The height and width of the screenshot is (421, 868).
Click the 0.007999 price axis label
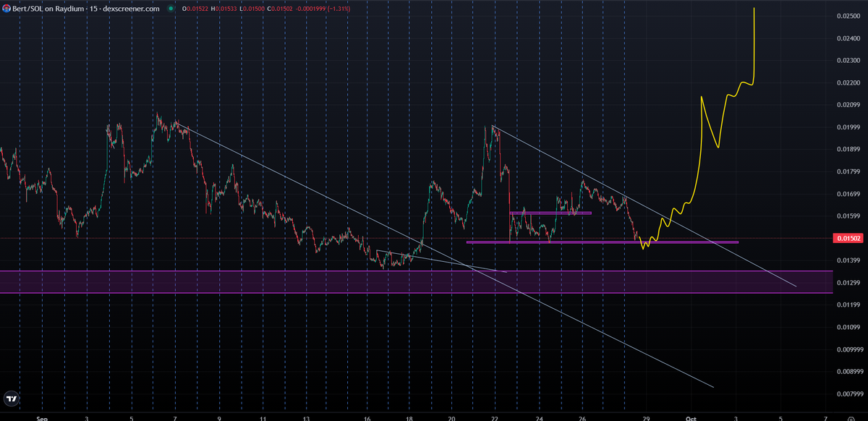(850, 394)
